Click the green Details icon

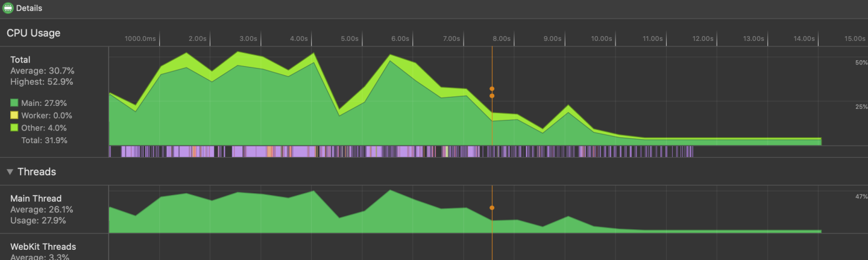tap(8, 8)
